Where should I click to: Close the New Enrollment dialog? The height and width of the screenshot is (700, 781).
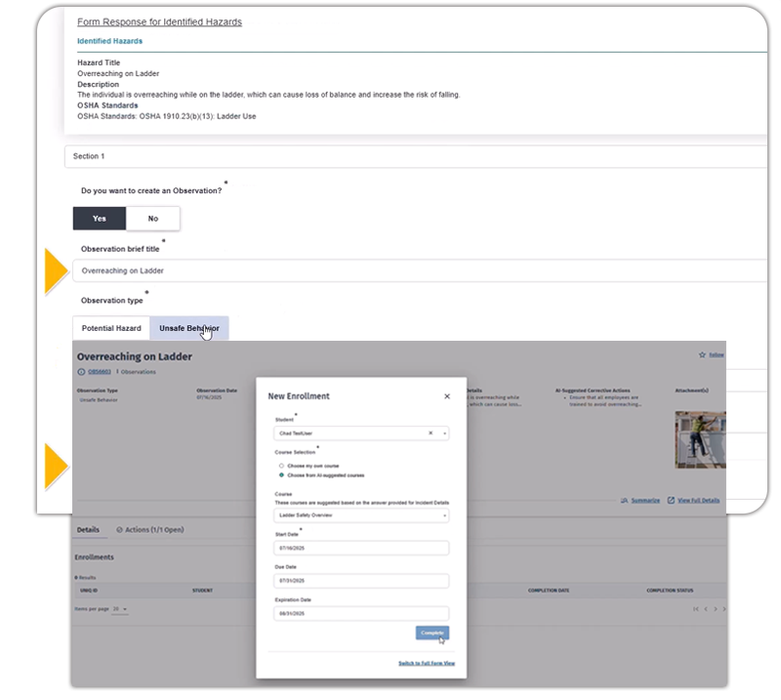click(447, 396)
